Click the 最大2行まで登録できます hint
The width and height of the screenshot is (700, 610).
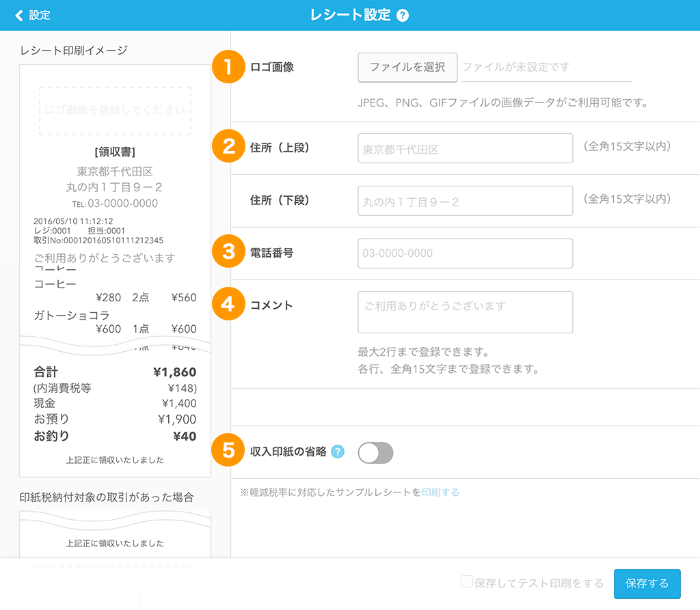pos(424,352)
